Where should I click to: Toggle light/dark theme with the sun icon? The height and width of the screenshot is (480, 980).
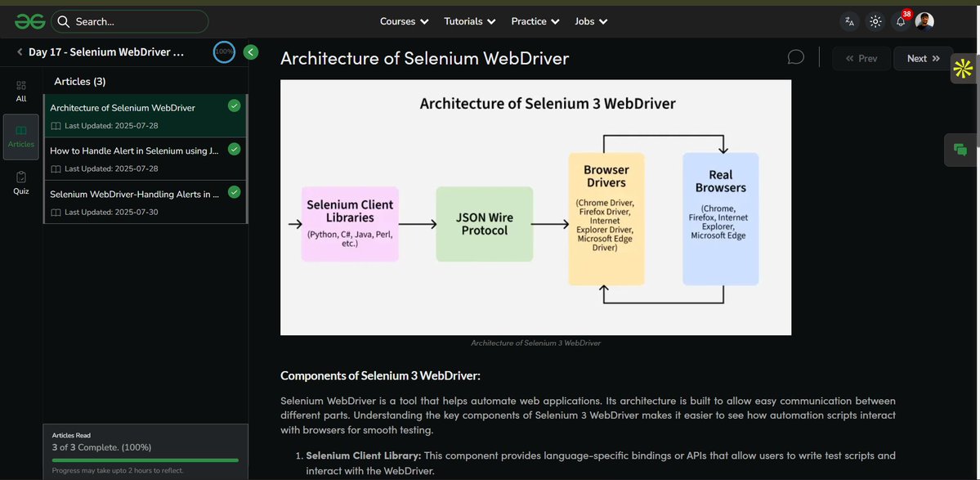coord(875,21)
